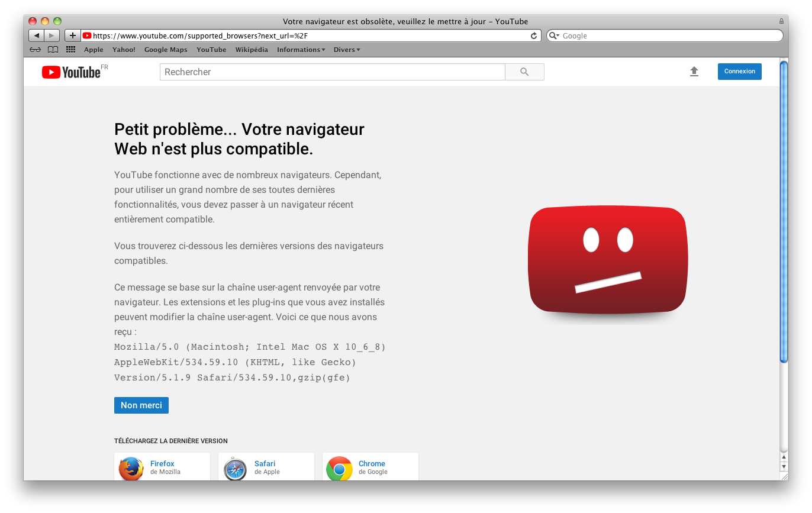Click the blue vertical scrollbar thumb

[784, 211]
